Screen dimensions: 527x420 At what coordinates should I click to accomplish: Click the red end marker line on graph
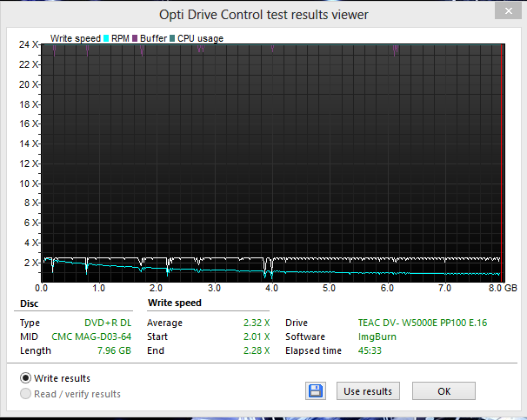pyautogui.click(x=501, y=163)
